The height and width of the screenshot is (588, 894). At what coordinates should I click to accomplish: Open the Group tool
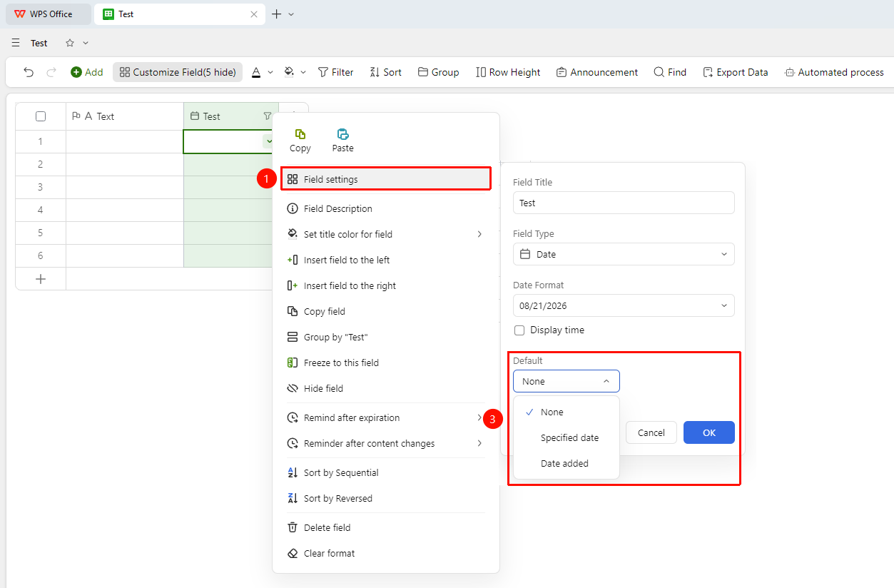(438, 72)
